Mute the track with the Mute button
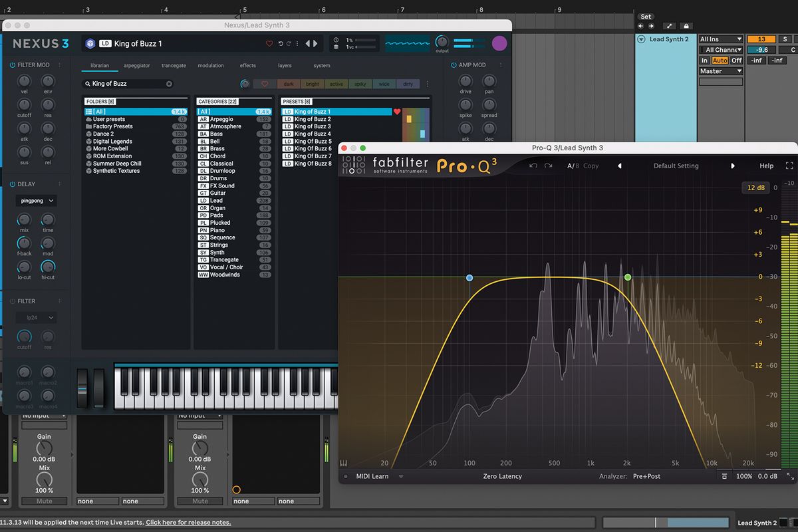This screenshot has height=532, width=798. pos(44,501)
